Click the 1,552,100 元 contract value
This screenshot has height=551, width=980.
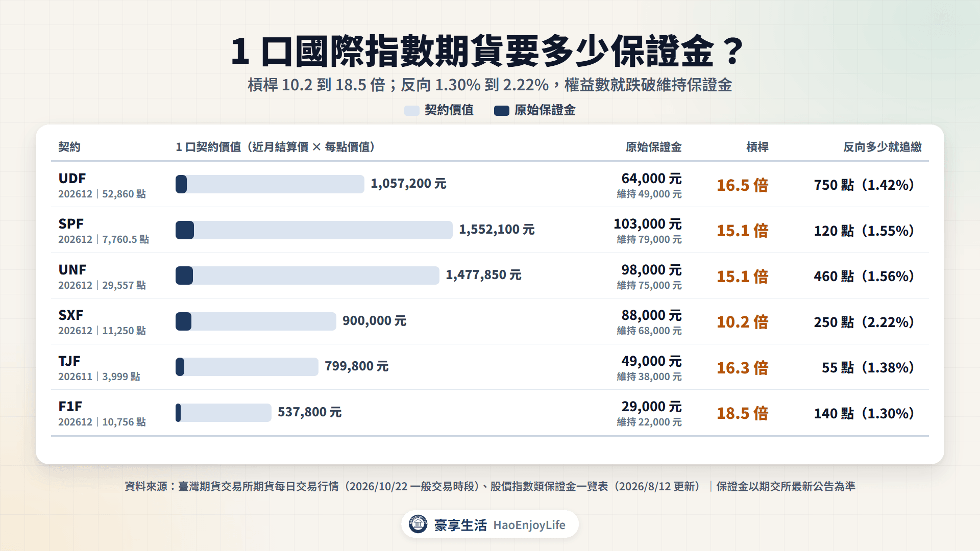pos(497,230)
